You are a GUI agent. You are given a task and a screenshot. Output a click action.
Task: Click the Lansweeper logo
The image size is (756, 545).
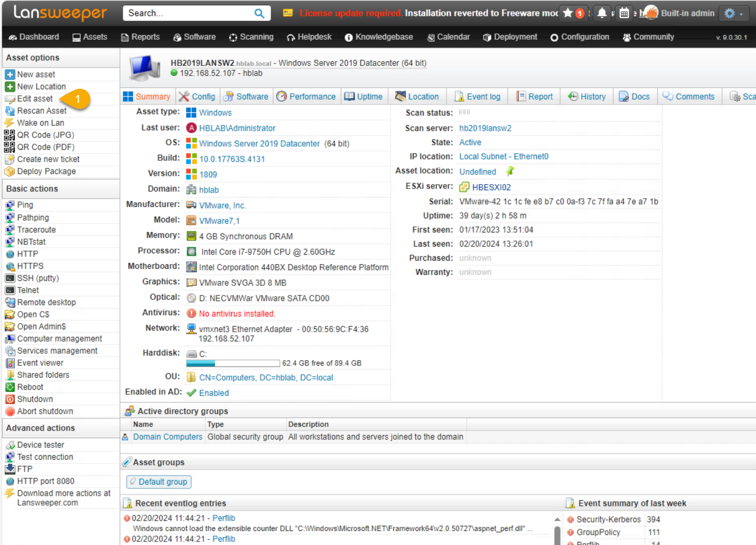tap(60, 13)
